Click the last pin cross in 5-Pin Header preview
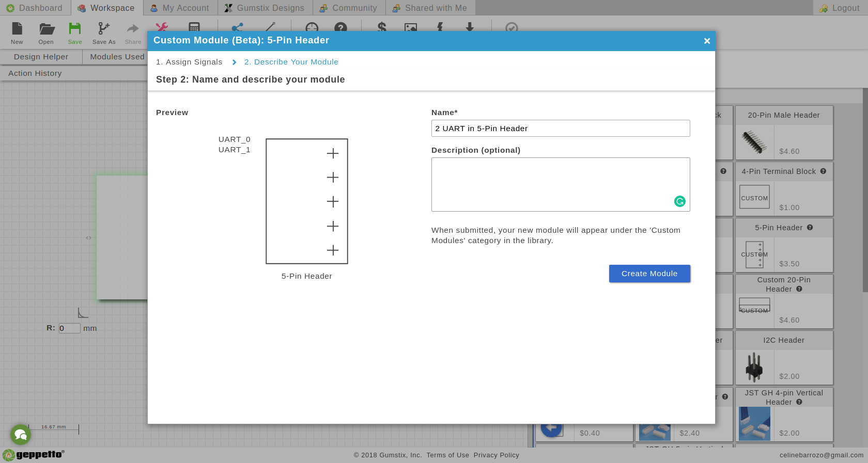868x463 pixels. coord(333,250)
